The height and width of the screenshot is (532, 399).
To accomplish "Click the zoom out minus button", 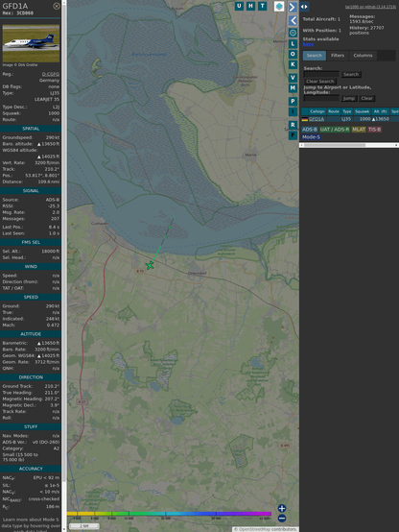I will tap(282, 519).
